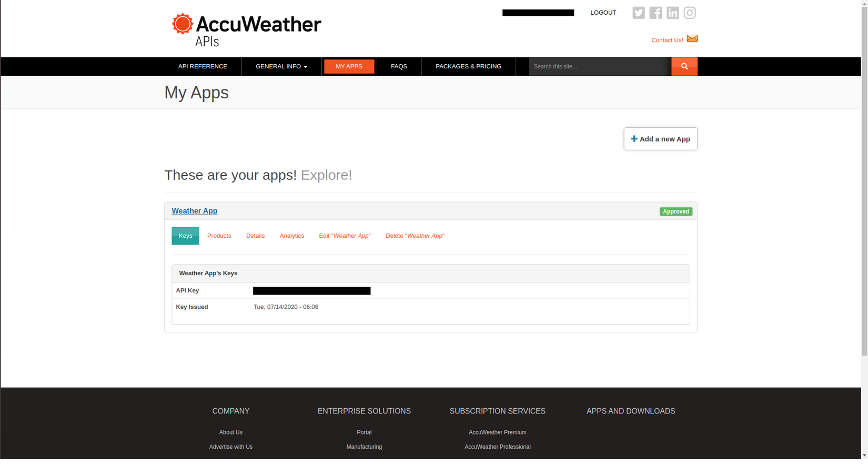Switch to the Keys tab
868x476 pixels.
[x=185, y=236]
